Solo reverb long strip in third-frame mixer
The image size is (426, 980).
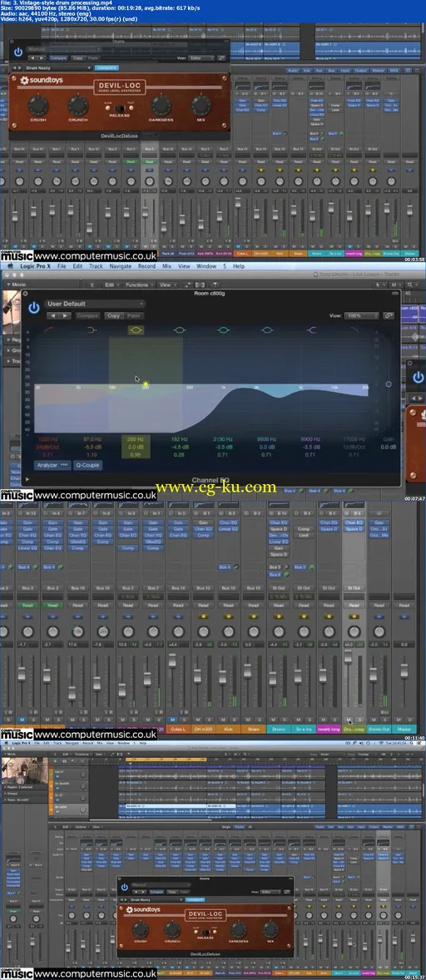pos(334,720)
